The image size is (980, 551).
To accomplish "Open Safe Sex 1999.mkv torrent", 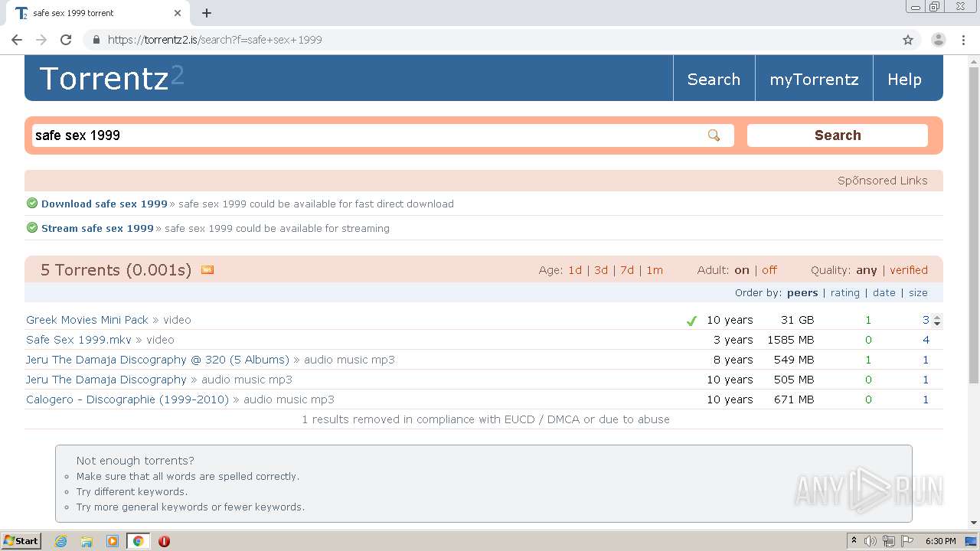I will [79, 340].
